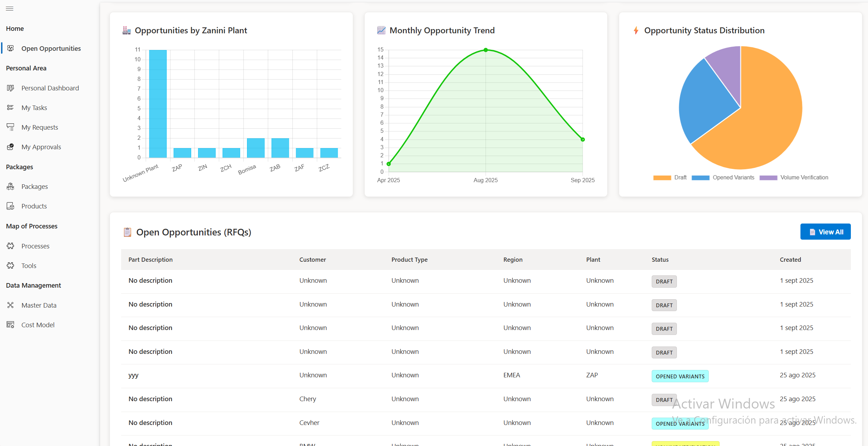Select the Home menu item
This screenshot has width=868, height=446.
pos(15,28)
